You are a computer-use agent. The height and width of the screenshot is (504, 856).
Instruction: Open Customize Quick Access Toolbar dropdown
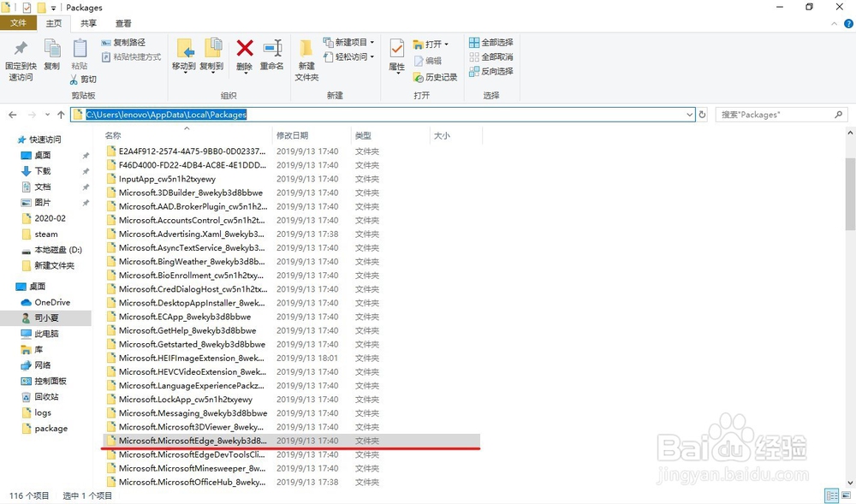pyautogui.click(x=53, y=9)
